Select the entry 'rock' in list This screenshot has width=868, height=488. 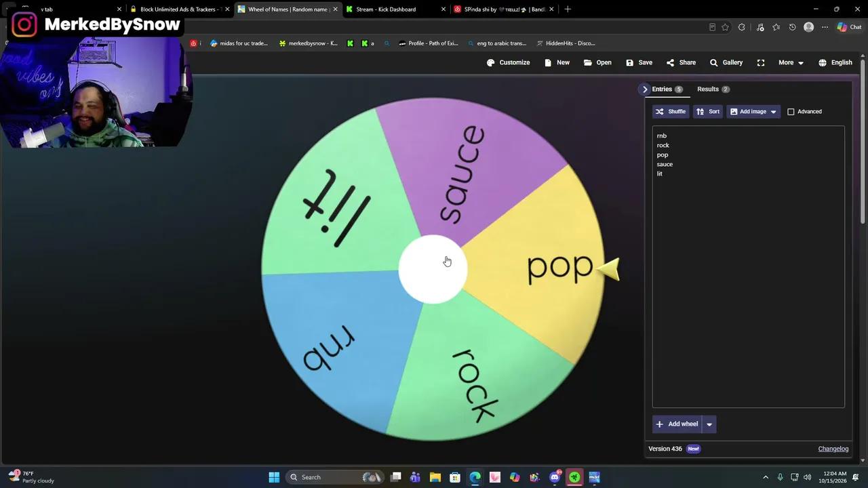(663, 145)
